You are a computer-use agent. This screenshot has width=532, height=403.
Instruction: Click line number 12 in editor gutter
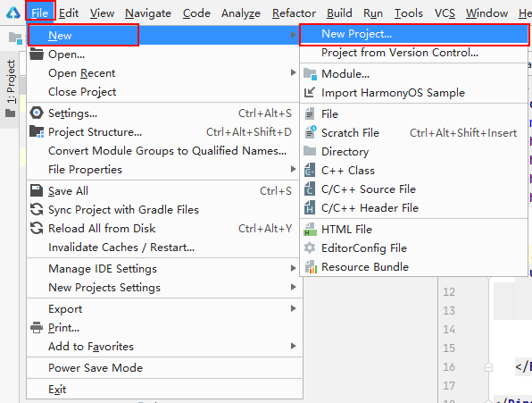click(449, 292)
